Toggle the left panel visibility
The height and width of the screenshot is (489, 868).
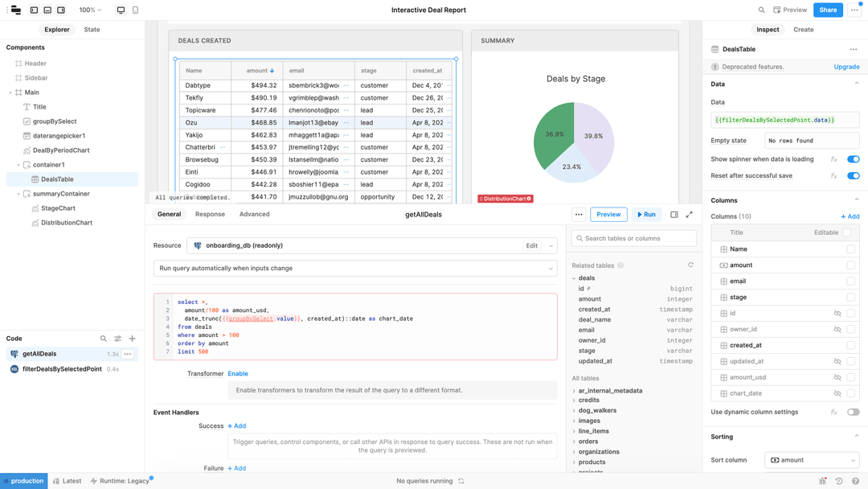[x=32, y=9]
